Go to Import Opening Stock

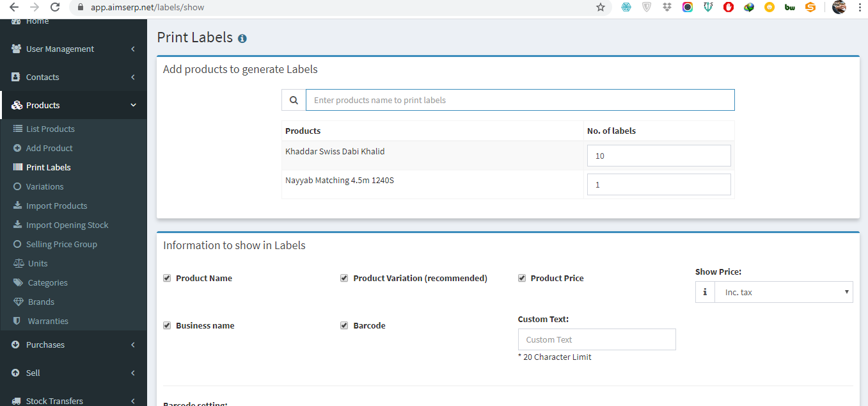click(67, 225)
